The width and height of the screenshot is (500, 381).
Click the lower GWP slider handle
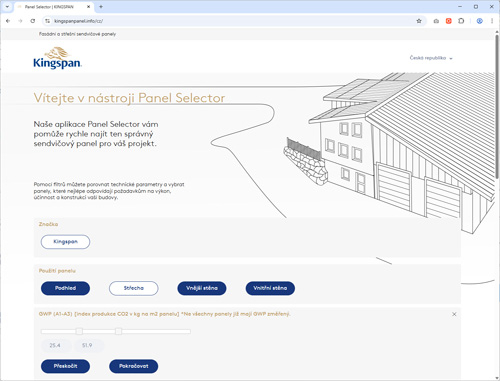tap(79, 331)
